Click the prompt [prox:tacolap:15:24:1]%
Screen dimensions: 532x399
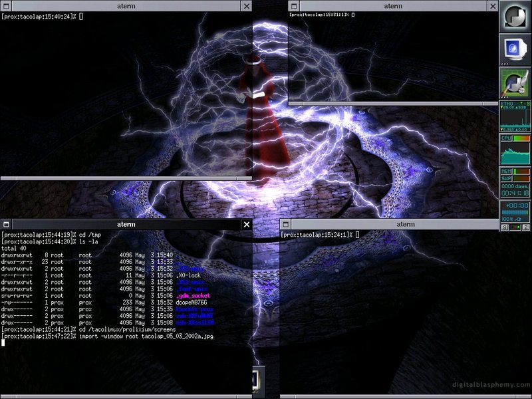point(318,235)
